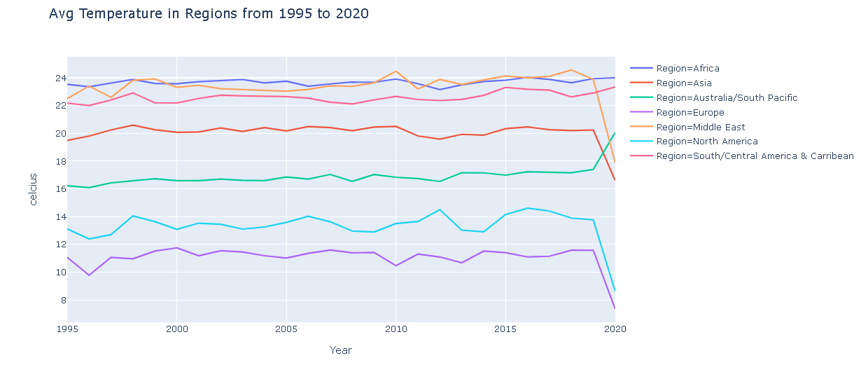Click the 1995 x-axis tick label
Image resolution: width=868 pixels, height=365 pixels.
(67, 329)
